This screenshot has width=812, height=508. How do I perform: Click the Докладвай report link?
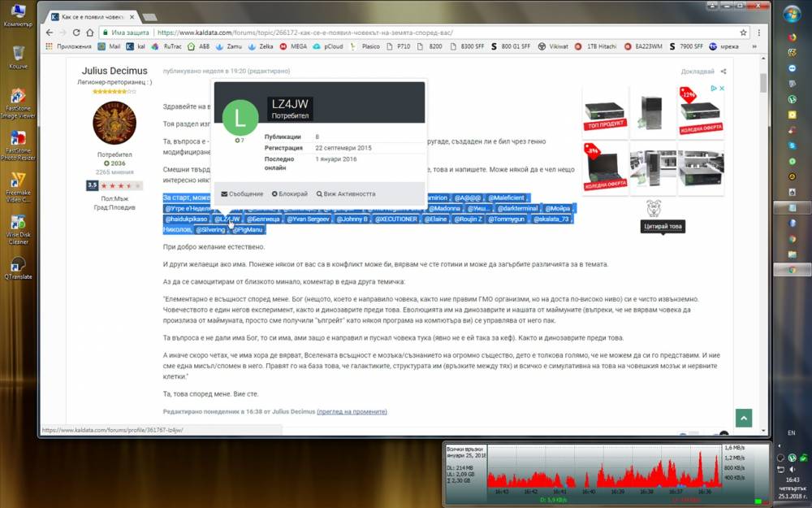pyautogui.click(x=698, y=72)
